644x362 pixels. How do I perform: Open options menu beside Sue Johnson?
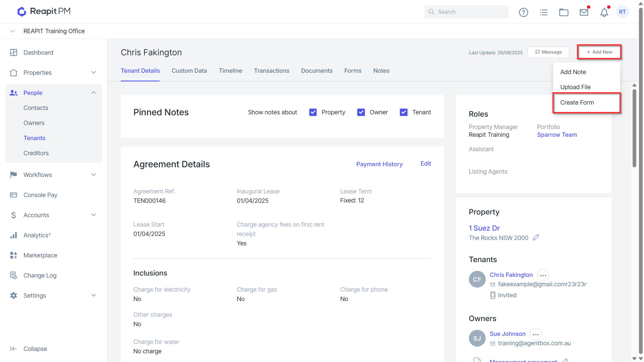(536, 335)
